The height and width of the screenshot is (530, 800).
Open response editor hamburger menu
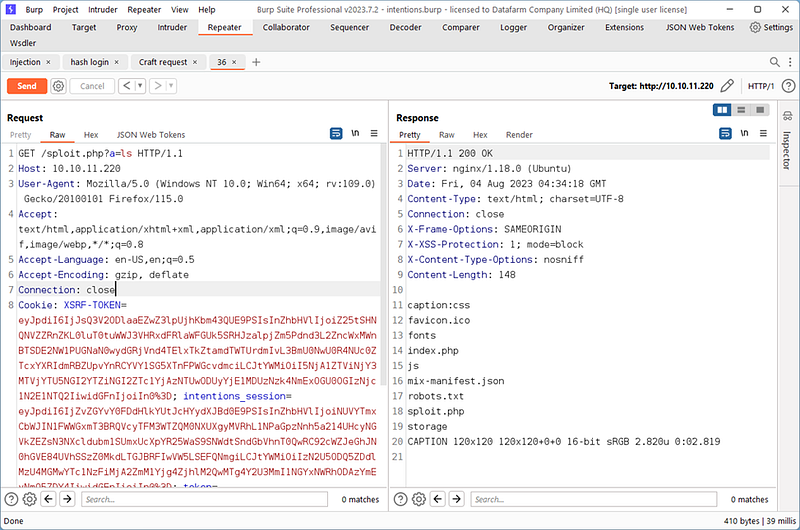(x=763, y=134)
